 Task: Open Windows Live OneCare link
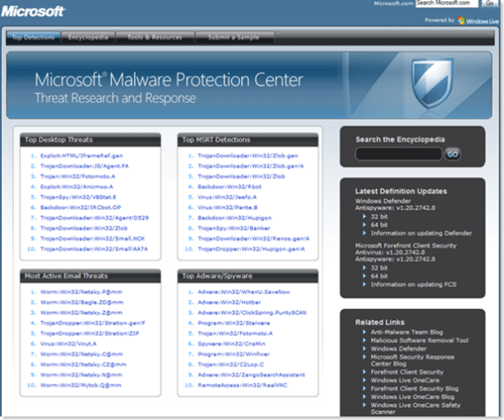coord(405,381)
